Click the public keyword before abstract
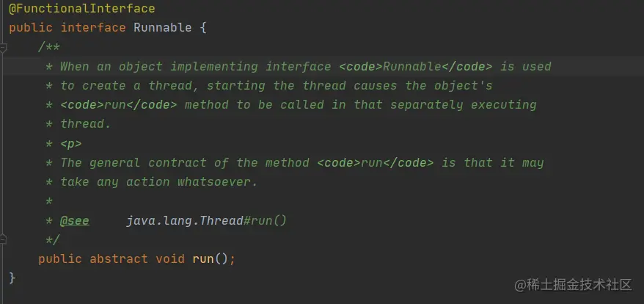This screenshot has height=304, width=644. click(60, 258)
